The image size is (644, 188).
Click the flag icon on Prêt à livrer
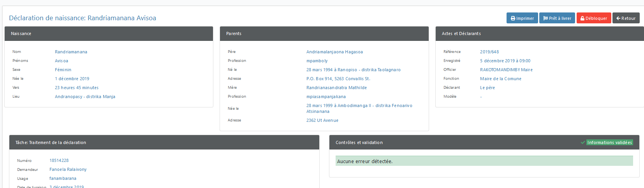coord(545,18)
